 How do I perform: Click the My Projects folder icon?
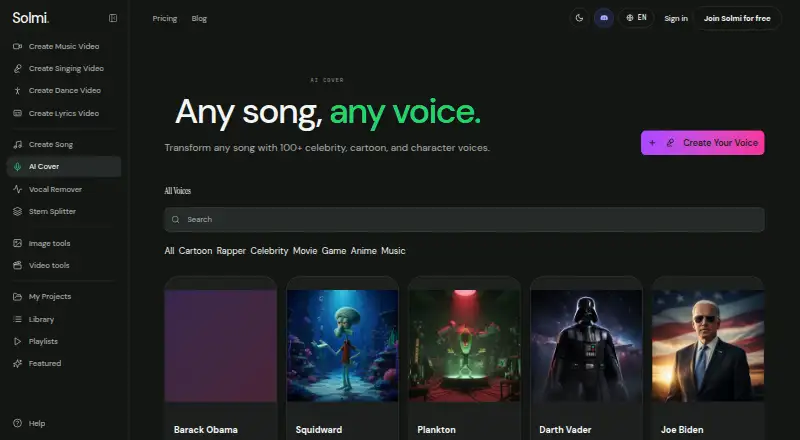(x=17, y=297)
